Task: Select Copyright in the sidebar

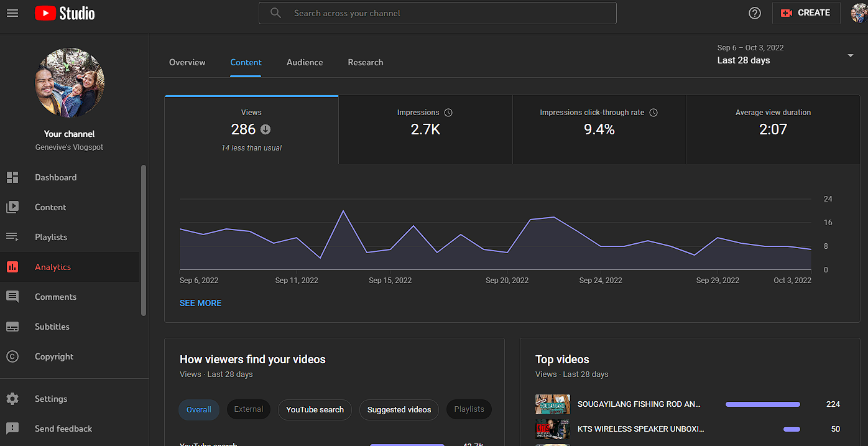Action: click(x=70, y=356)
